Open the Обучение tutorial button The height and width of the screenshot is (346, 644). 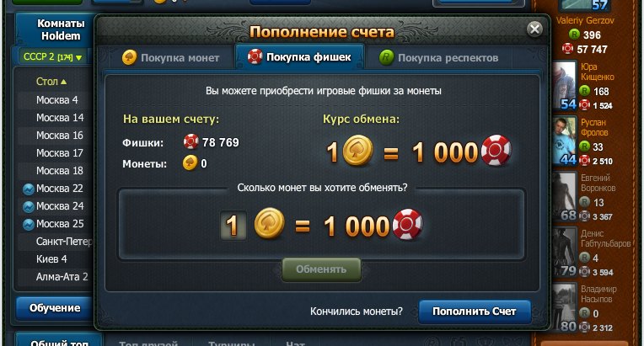click(55, 308)
